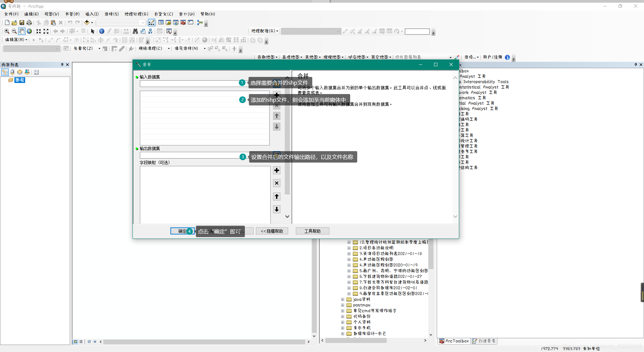
Task: Click the 隐藏帮助 button
Action: 272,231
